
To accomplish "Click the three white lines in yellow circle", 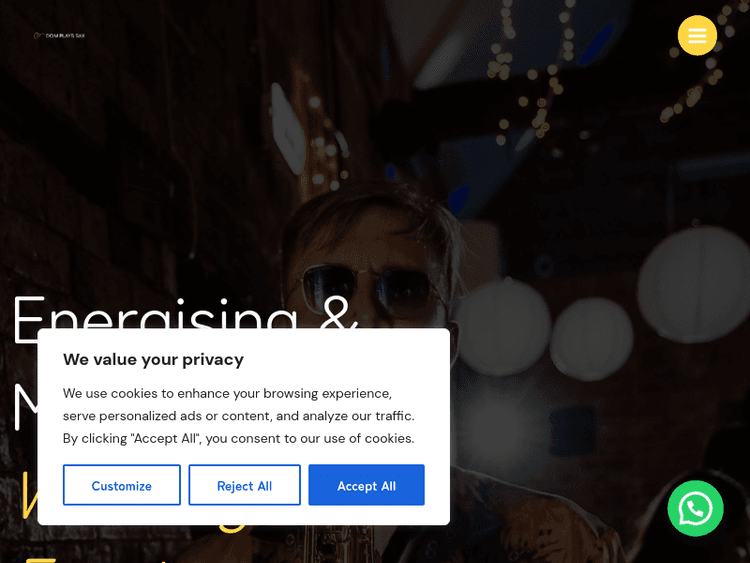I will tap(697, 35).
